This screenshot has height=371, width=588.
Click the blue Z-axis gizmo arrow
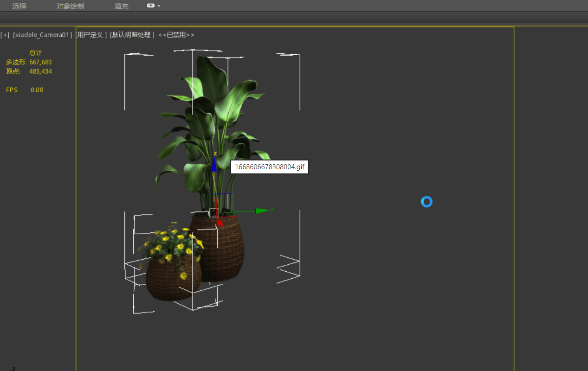(x=214, y=165)
